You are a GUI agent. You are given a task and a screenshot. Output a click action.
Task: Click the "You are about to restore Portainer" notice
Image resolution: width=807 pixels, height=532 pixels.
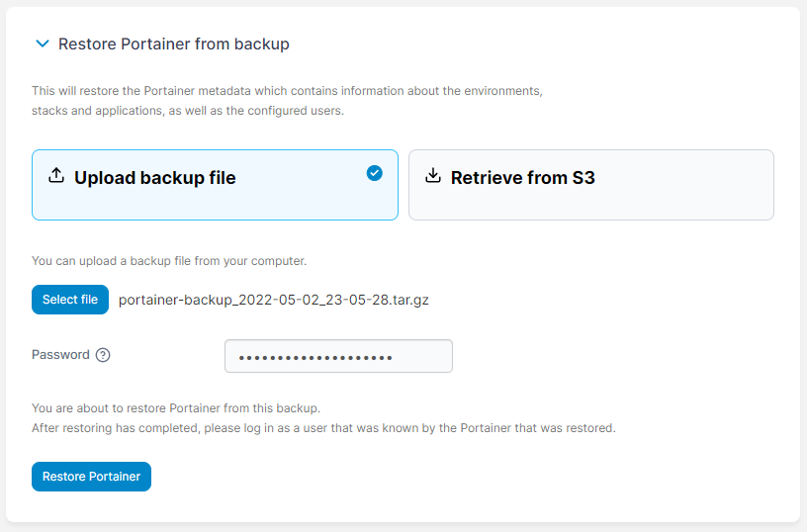pos(176,407)
